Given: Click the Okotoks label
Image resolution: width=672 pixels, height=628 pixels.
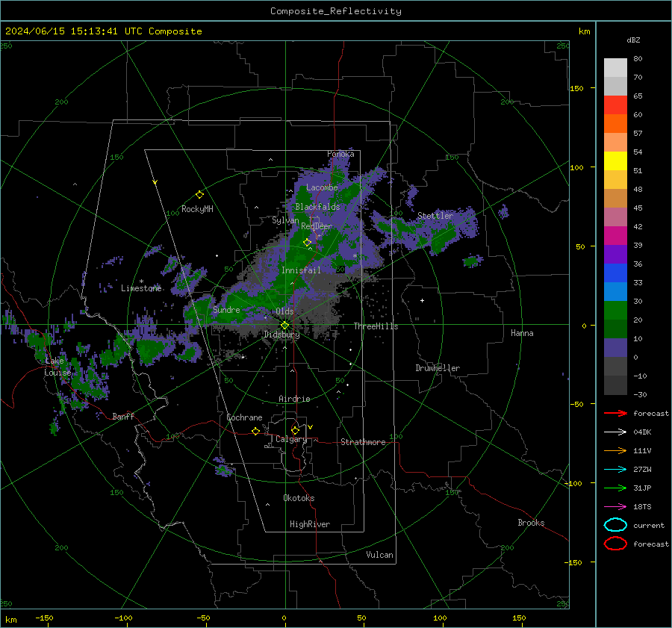Looking at the screenshot, I should click(299, 498).
